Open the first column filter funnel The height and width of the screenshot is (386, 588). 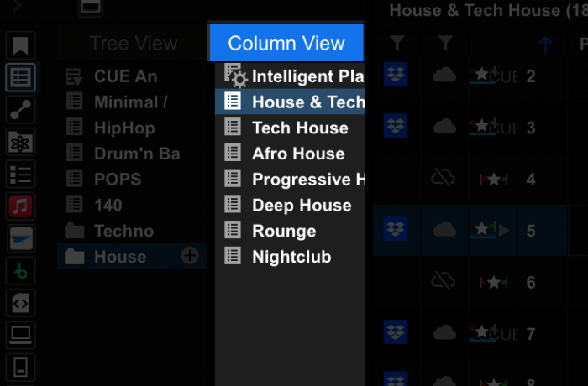(397, 43)
